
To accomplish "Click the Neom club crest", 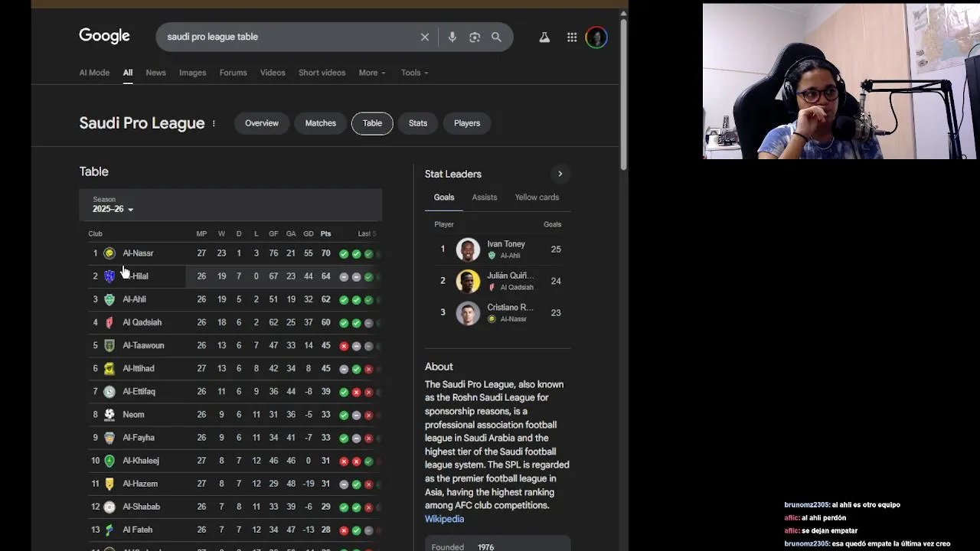I will click(x=109, y=414).
